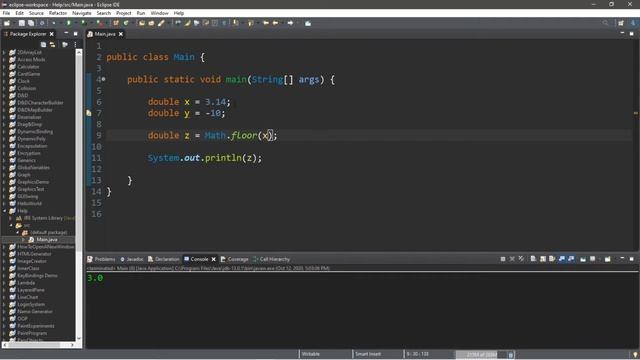Collapse All in Package Explorer toolbar
This screenshot has height=360, width=640.
click(x=43, y=44)
